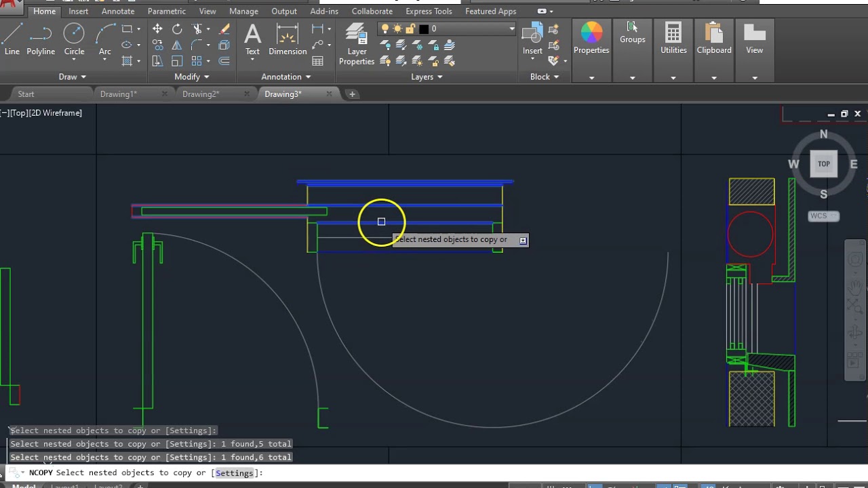Click layer 0 black color swatch
Viewport: 868px width, 488px height.
(x=424, y=28)
